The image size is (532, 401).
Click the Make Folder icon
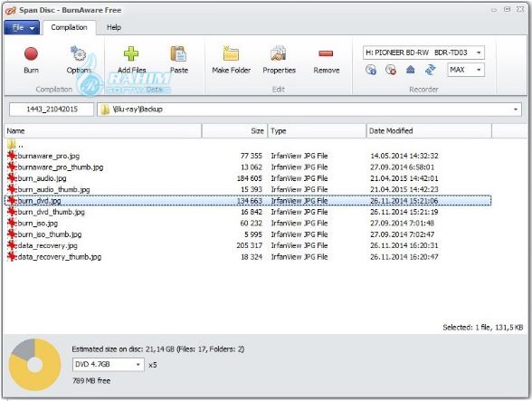[x=231, y=53]
